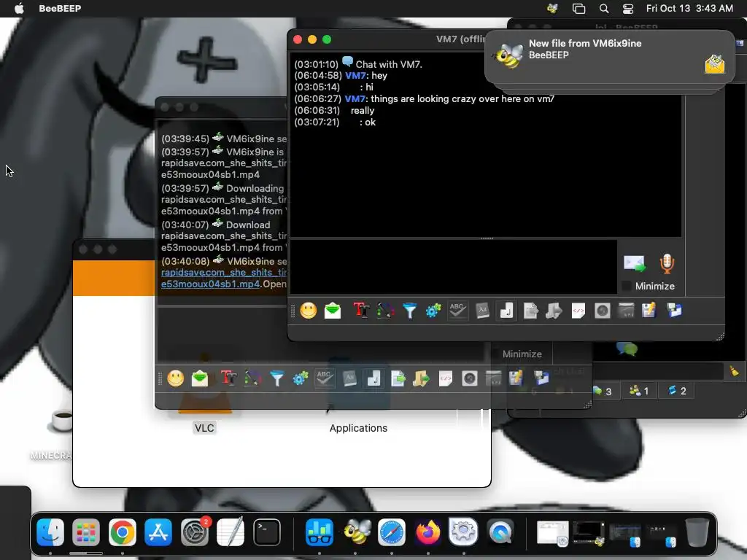Click the BeeBEEP bee icon in menu bar
The width and height of the screenshot is (747, 560).
click(553, 8)
